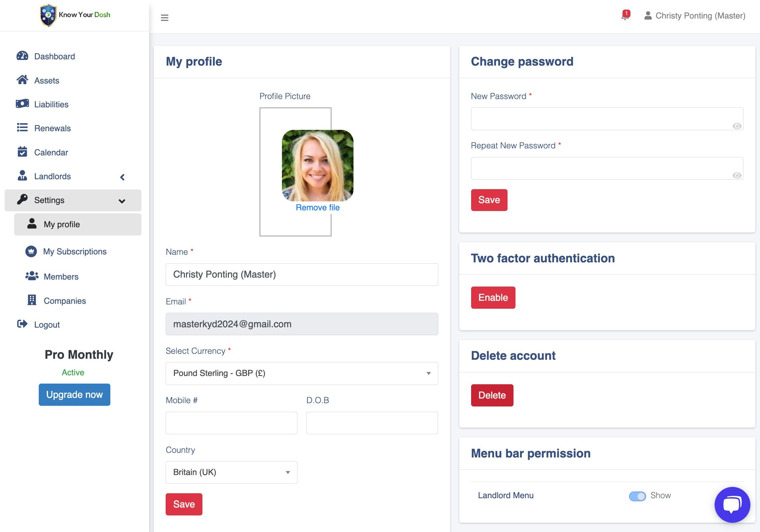Screen dimensions: 760x532
Task: Open the Select Currency dropdown
Action: (x=301, y=373)
